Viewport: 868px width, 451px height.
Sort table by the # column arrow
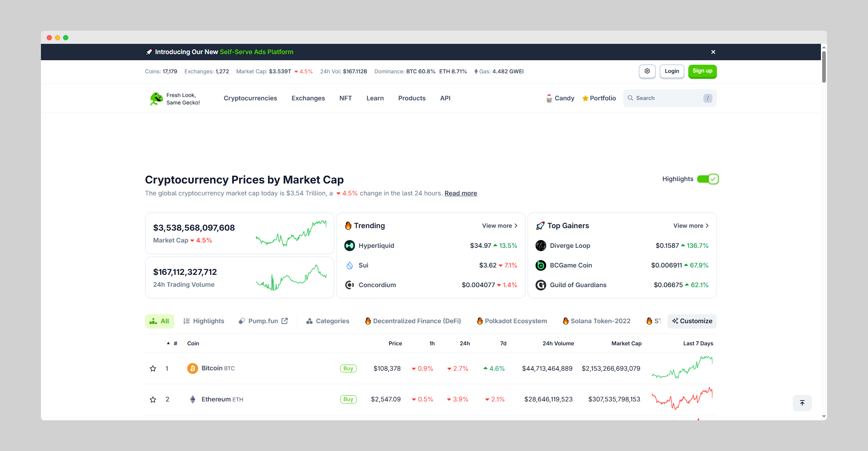tap(168, 343)
